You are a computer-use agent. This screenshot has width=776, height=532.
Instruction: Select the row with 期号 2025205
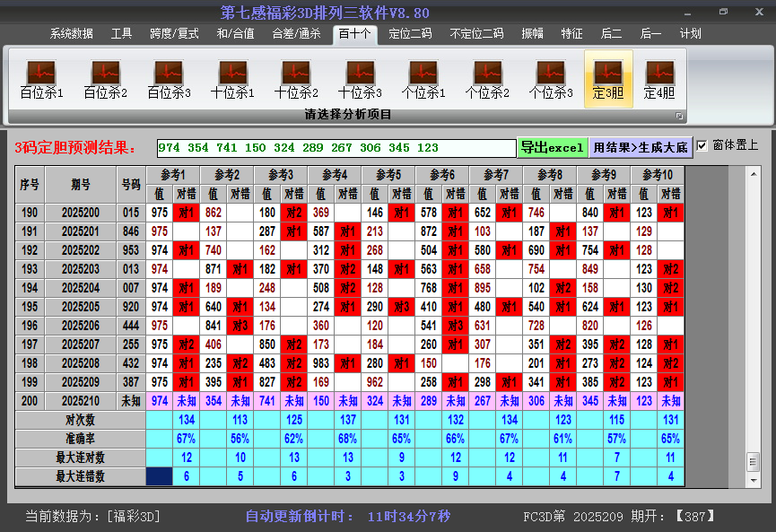point(350,307)
